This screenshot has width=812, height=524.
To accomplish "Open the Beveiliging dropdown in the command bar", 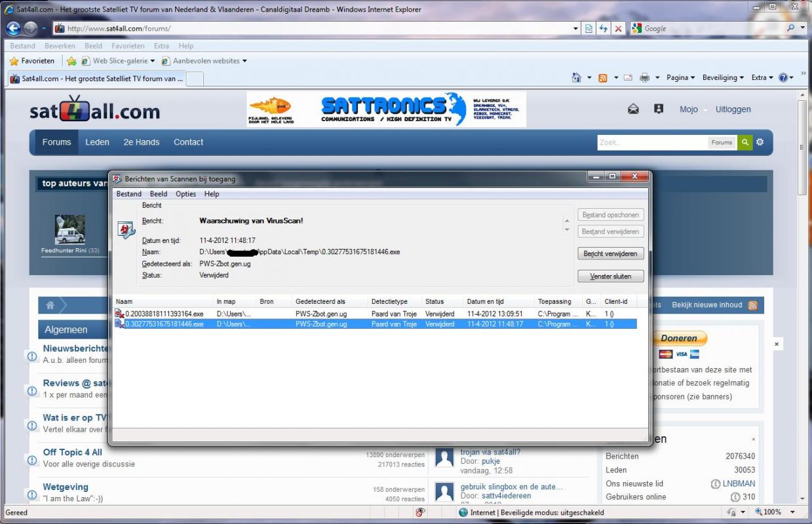I will [724, 77].
